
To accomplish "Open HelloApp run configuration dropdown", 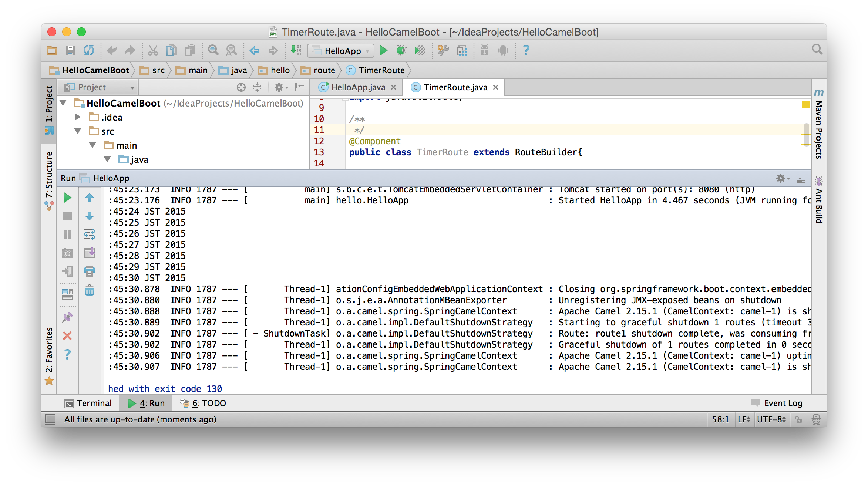I will 341,51.
